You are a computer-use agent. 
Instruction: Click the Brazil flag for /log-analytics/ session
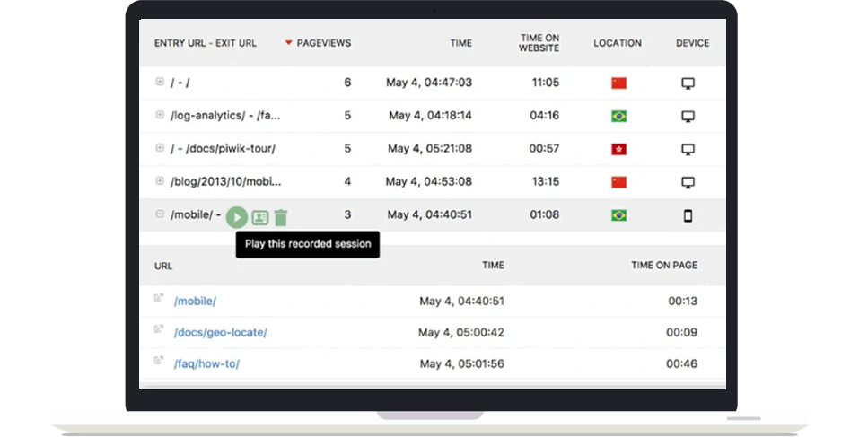point(618,116)
